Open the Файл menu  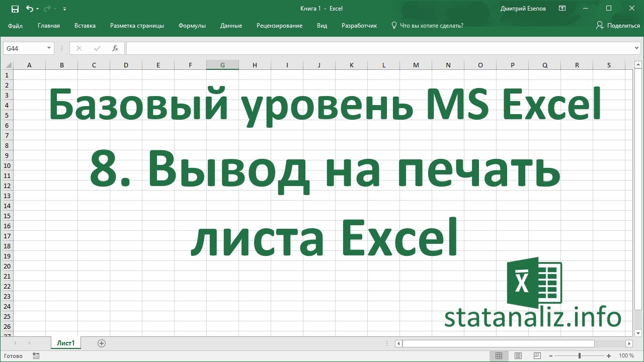(x=16, y=26)
